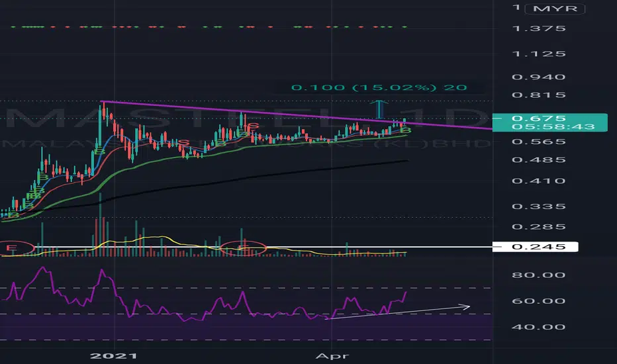Screen dimensions: 617x364
Task: Click the 40.00 RSI axis label
Action: 539,327
